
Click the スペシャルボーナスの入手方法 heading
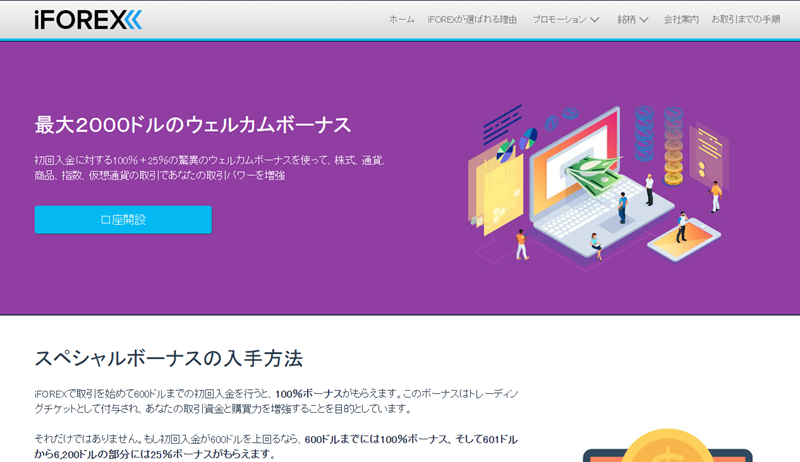click(168, 358)
